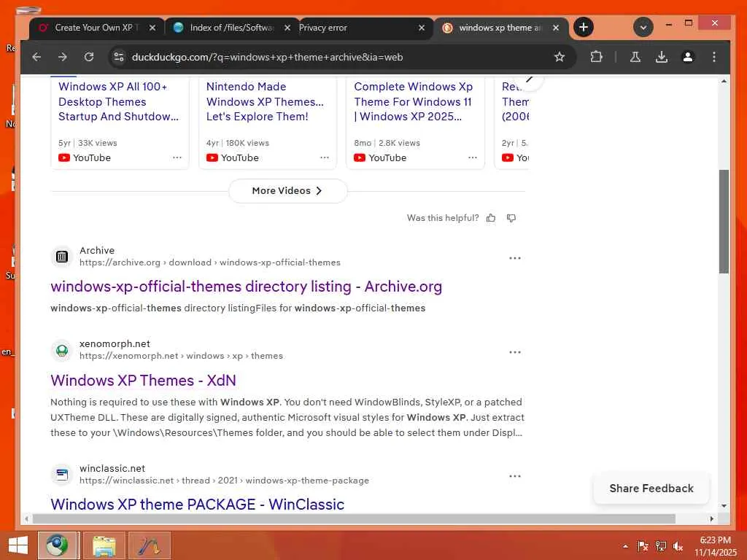Open Windows XP theme PACKAGE - WinClassic result

click(x=197, y=505)
